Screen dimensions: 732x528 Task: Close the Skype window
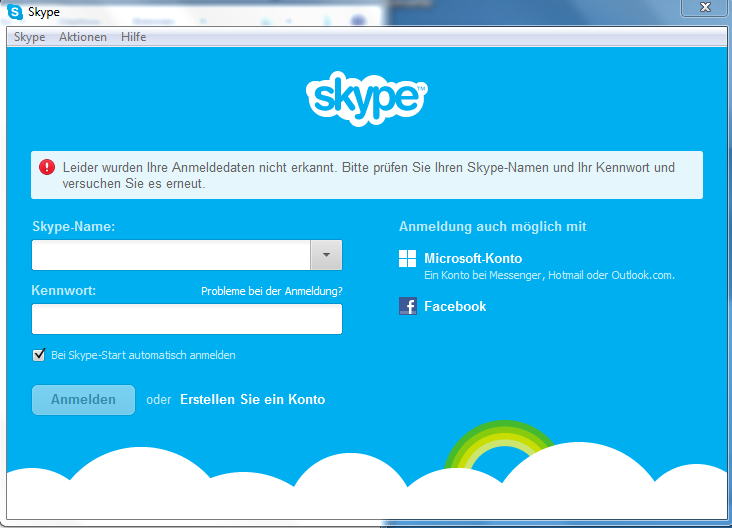click(705, 7)
